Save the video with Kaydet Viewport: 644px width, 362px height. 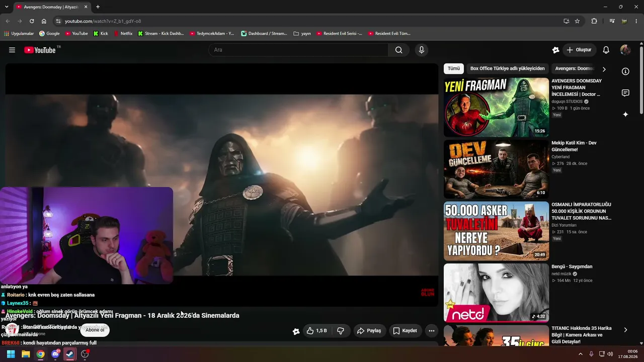coord(405,331)
